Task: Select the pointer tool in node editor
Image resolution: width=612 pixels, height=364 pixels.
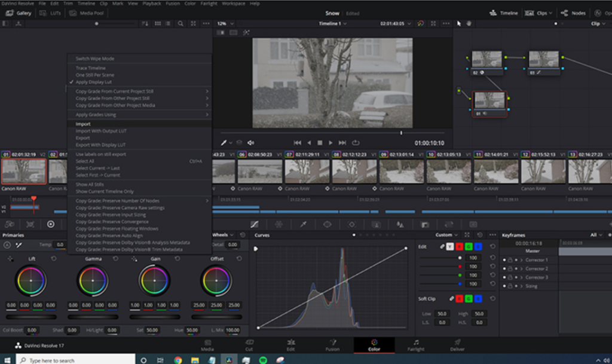Action: (458, 23)
